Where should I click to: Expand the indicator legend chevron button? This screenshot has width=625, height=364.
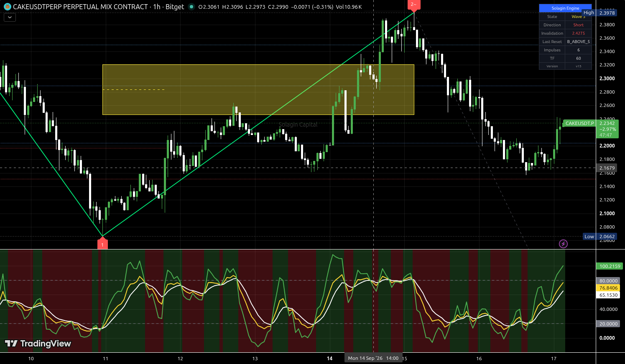10,18
